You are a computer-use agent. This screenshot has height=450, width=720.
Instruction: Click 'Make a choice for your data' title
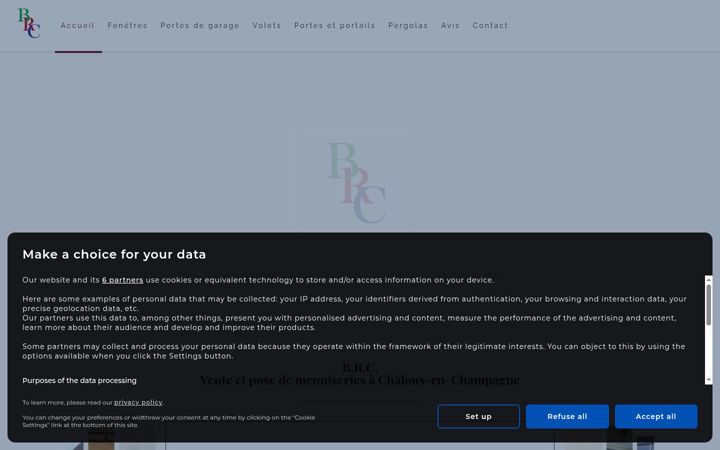pos(114,254)
